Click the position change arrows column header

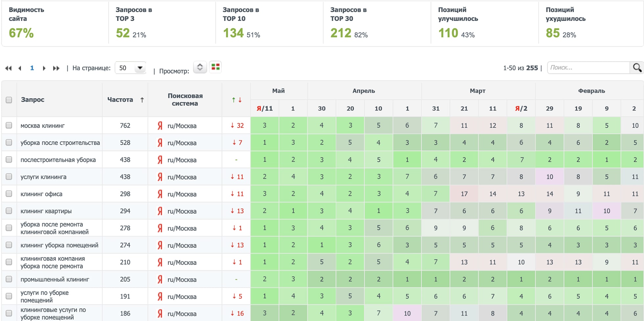237,100
